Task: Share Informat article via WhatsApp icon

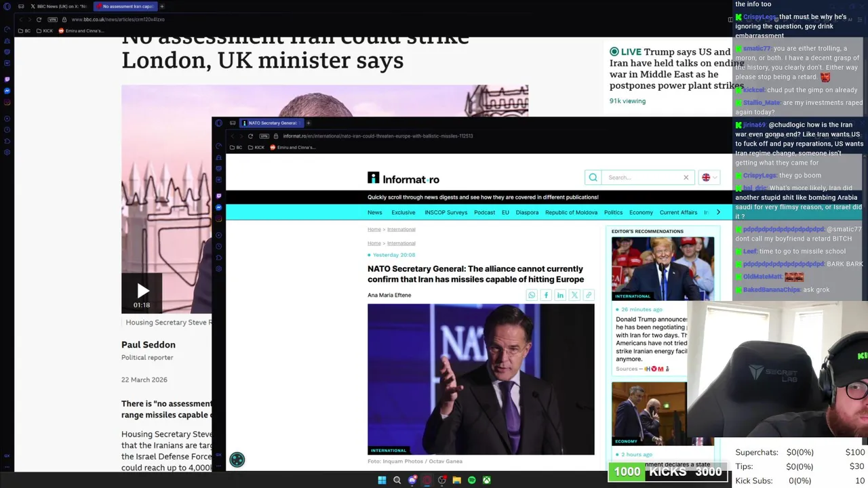Action: [532, 295]
